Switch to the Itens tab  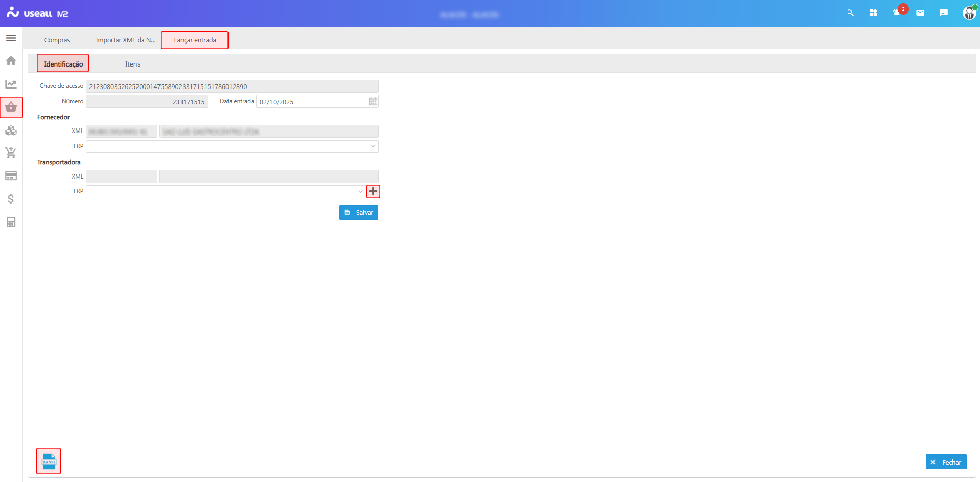(132, 64)
